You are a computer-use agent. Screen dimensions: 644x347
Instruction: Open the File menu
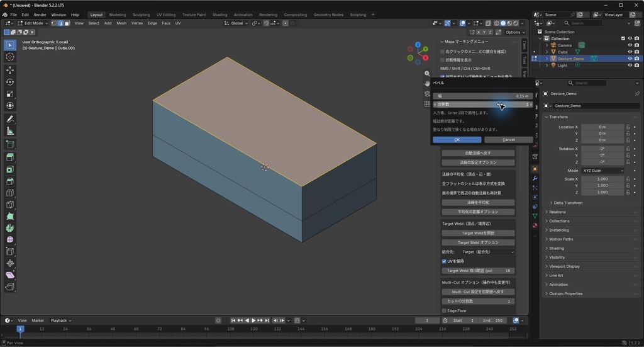click(14, 15)
